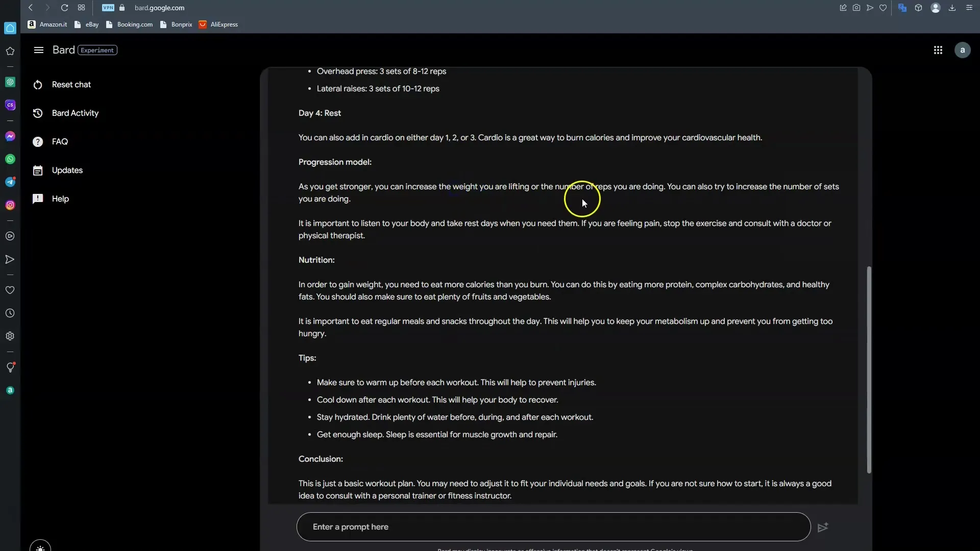
Task: Click the Send prompt icon
Action: pos(821,527)
